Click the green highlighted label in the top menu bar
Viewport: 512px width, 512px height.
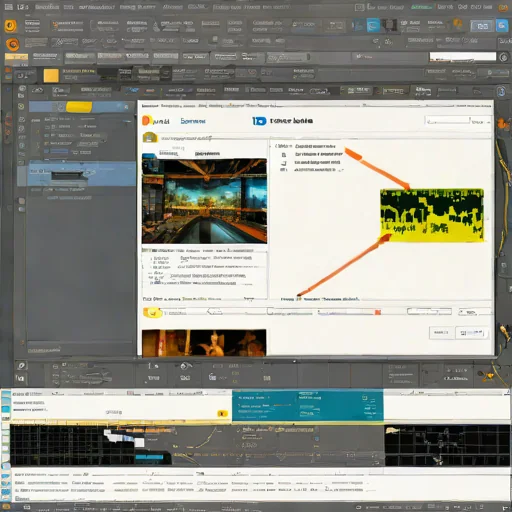tap(421, 7)
